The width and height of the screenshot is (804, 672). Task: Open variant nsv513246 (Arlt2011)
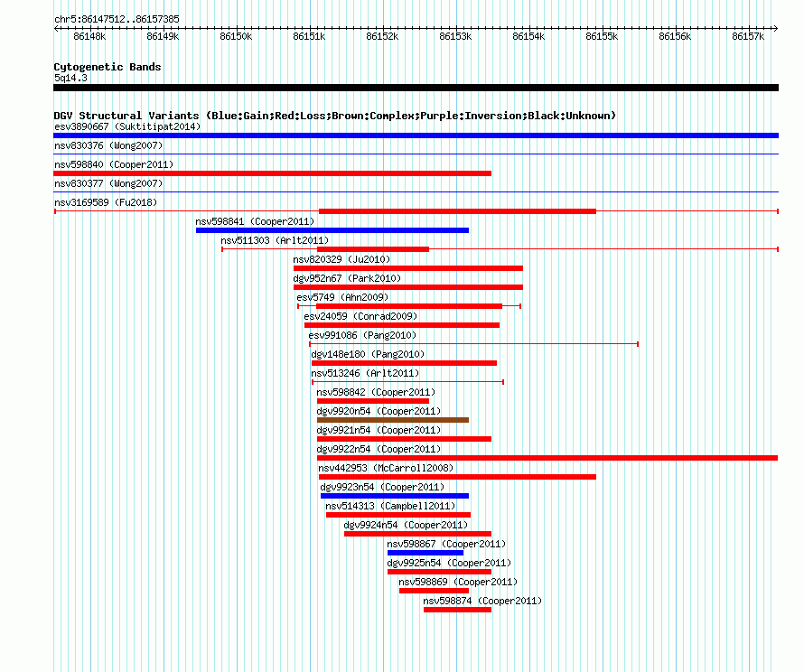tap(365, 373)
